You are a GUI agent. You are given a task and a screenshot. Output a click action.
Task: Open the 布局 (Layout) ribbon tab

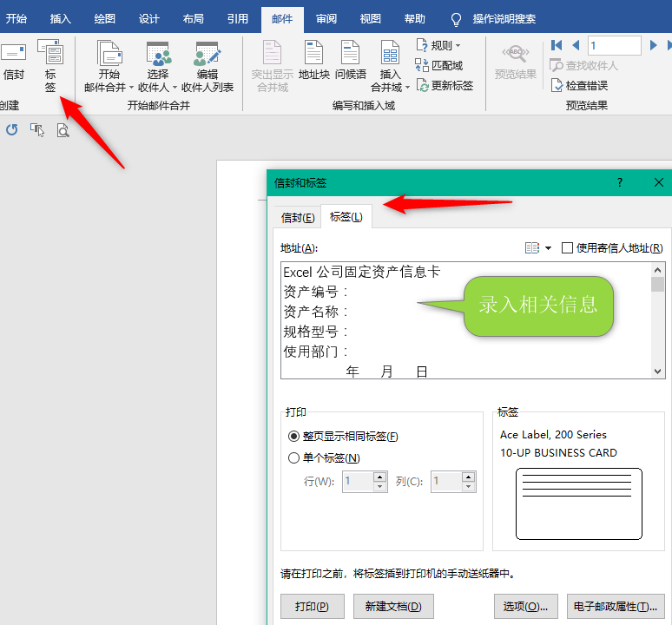coord(193,19)
